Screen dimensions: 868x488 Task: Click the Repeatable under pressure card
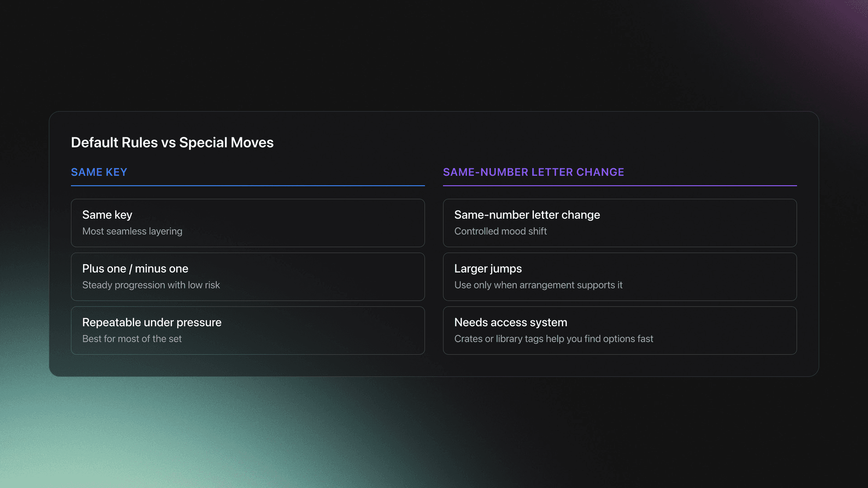248,330
